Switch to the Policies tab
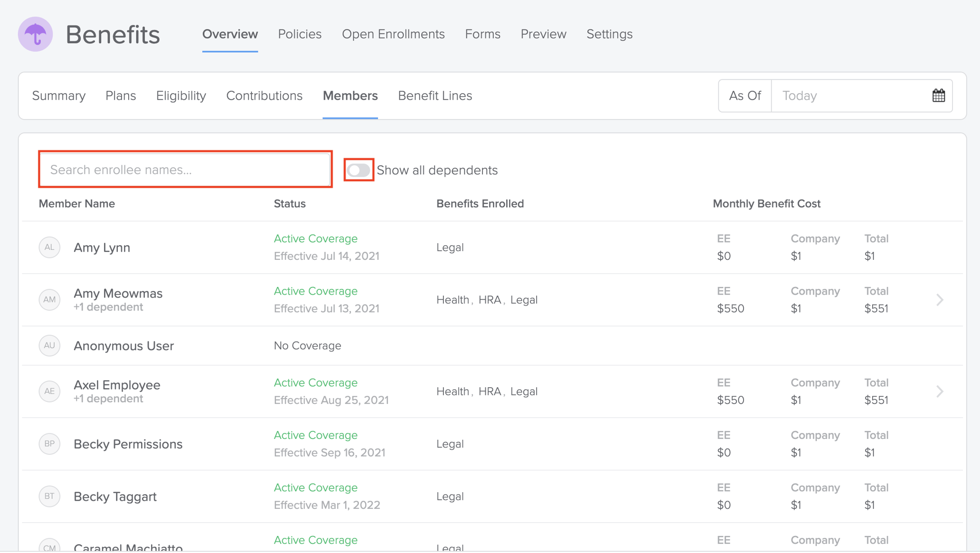This screenshot has height=553, width=980. pyautogui.click(x=300, y=34)
